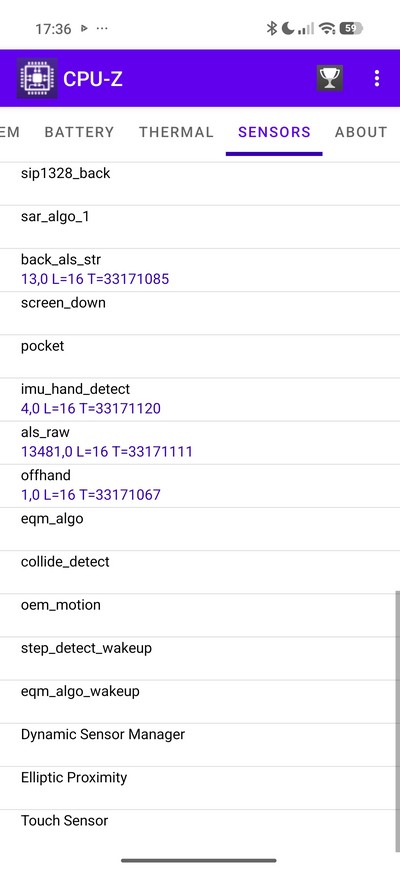
Task: Tap the offhand sensor entry
Action: (200, 486)
